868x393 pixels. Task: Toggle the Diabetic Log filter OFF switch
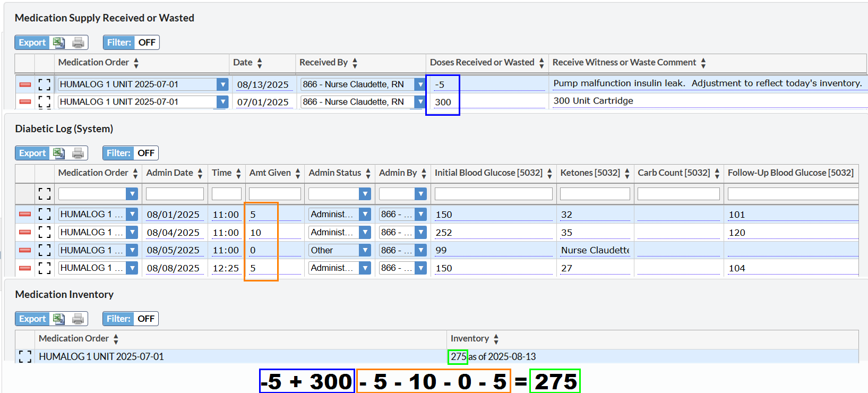146,153
